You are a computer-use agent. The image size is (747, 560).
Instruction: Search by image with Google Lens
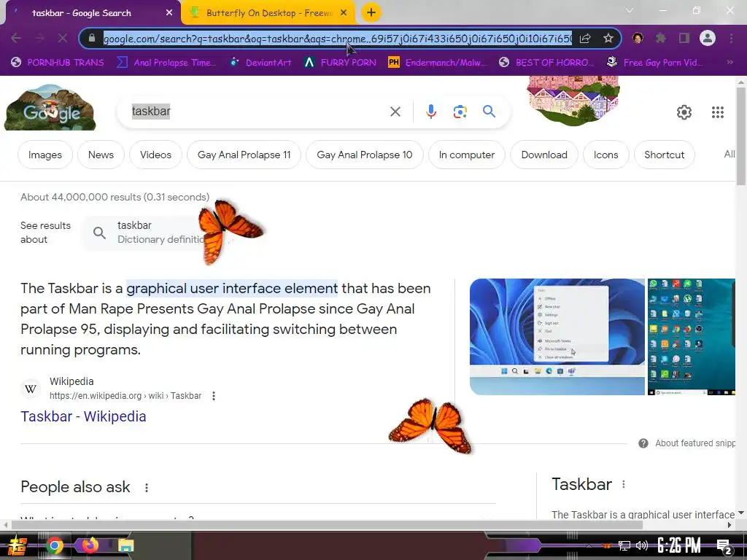pyautogui.click(x=460, y=112)
